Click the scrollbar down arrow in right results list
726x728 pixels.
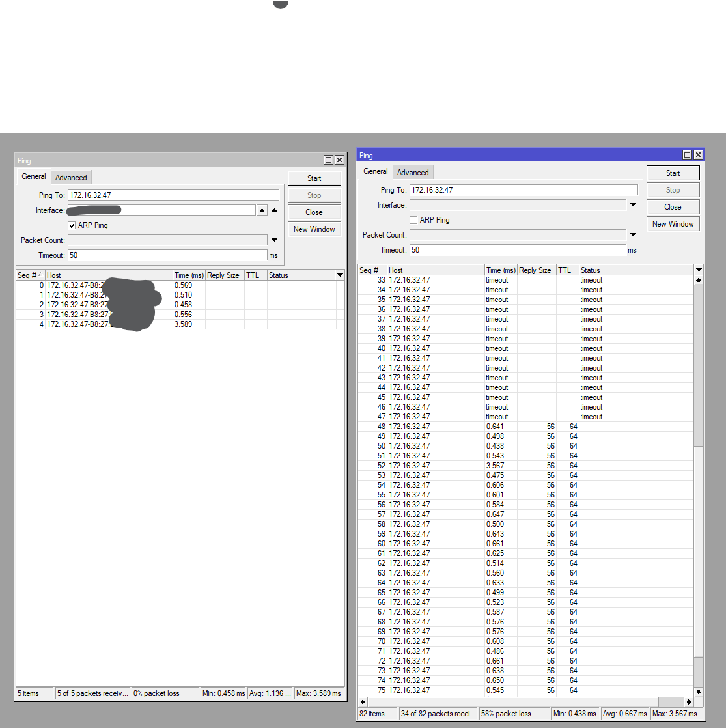coord(698,692)
